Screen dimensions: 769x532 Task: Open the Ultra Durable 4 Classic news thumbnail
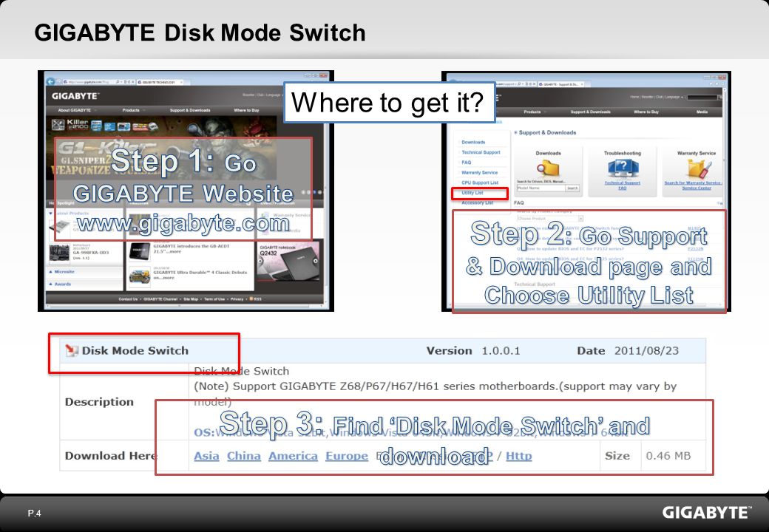139,277
